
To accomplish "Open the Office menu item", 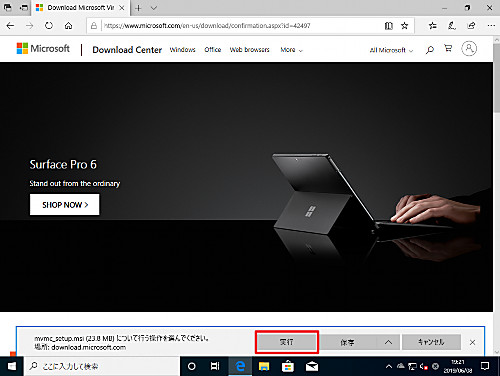I will click(213, 50).
